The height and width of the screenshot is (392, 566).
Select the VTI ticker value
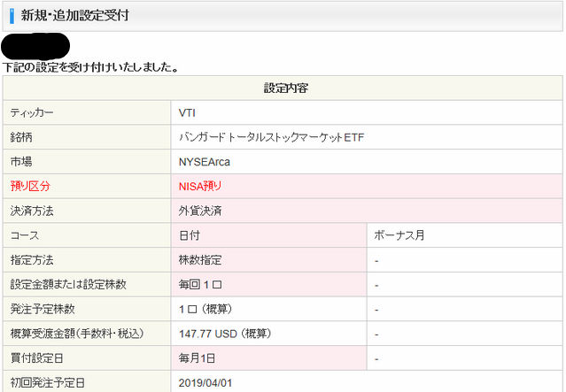[x=187, y=113]
